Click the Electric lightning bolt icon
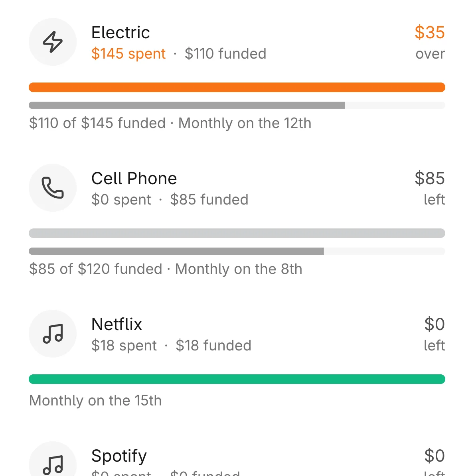Image resolution: width=474 pixels, height=476 pixels. coord(53,42)
